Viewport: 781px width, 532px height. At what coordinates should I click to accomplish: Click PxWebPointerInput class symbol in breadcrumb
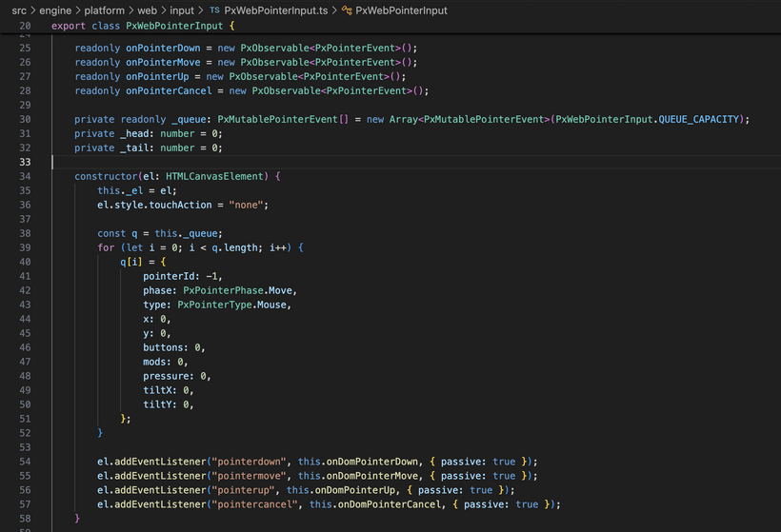tap(401, 10)
